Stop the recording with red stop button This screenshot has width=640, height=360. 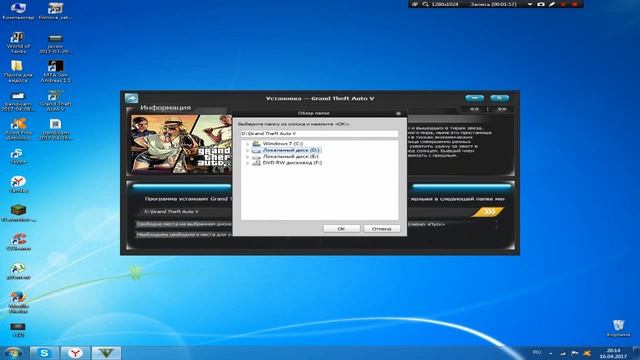click(x=575, y=4)
